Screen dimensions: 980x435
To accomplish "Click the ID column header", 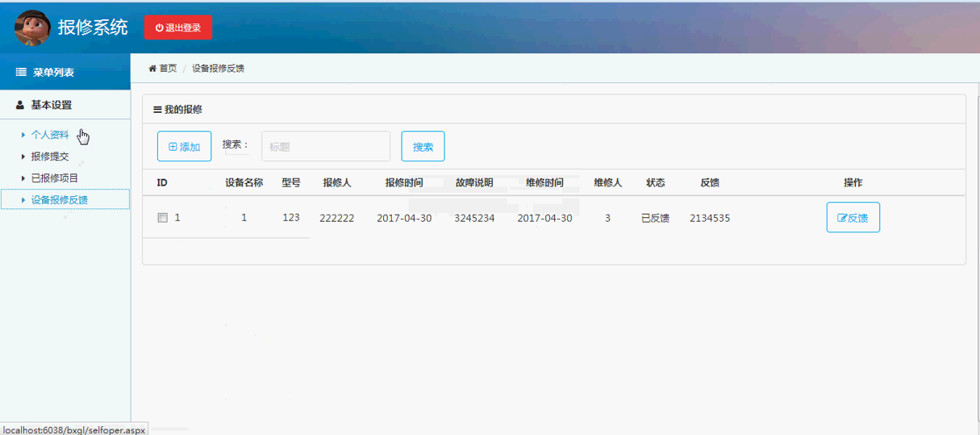I will pos(162,183).
